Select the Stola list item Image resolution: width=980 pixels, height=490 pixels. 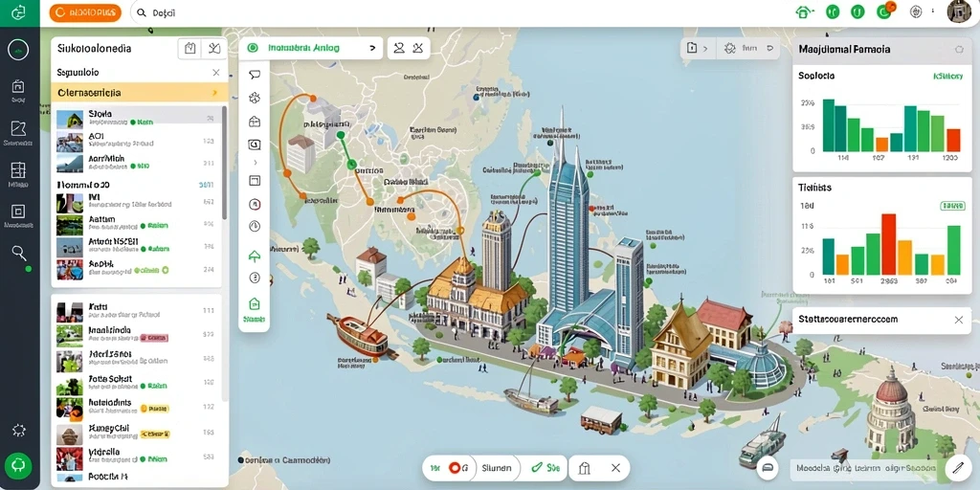coord(137,118)
